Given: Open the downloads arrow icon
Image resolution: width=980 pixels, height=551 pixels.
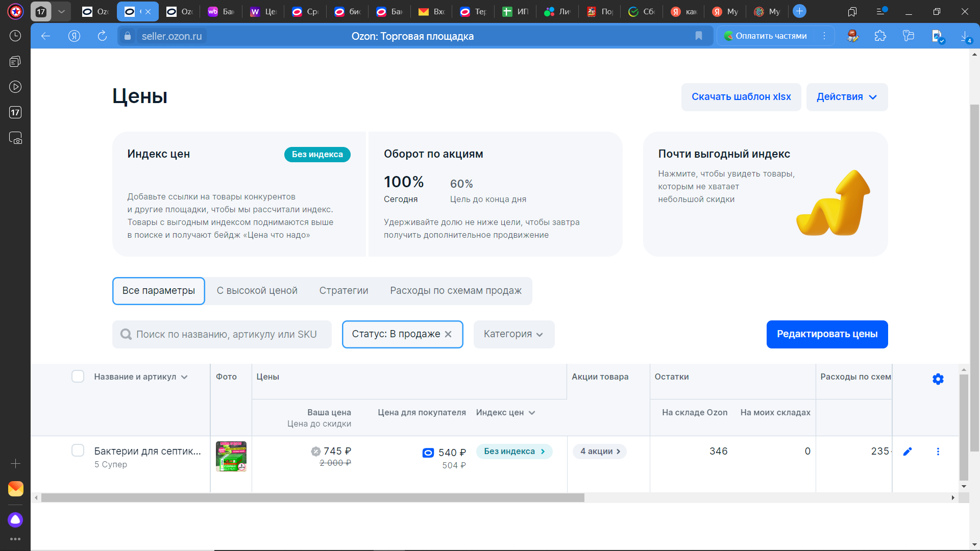Looking at the screenshot, I should point(965,36).
